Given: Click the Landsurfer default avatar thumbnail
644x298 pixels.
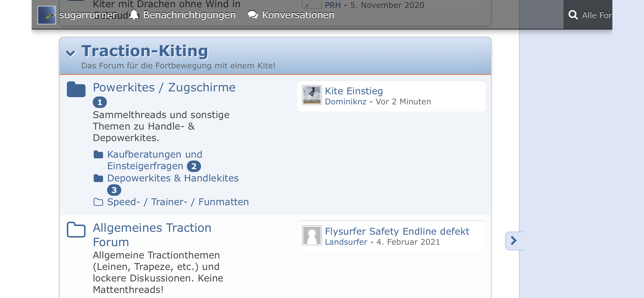Looking at the screenshot, I should (x=311, y=235).
